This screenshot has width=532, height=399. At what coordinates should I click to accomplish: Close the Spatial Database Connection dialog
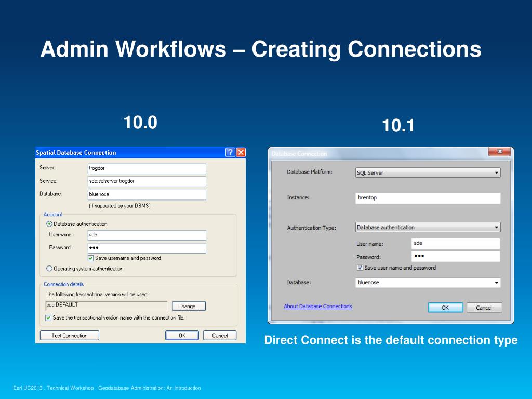(x=241, y=152)
